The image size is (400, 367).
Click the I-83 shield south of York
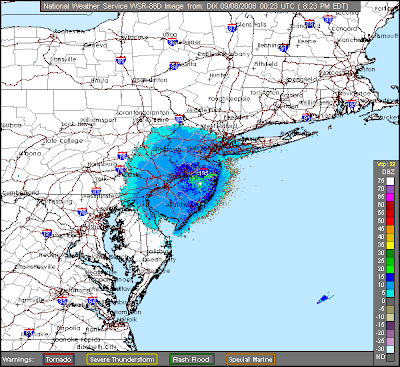tap(96, 191)
